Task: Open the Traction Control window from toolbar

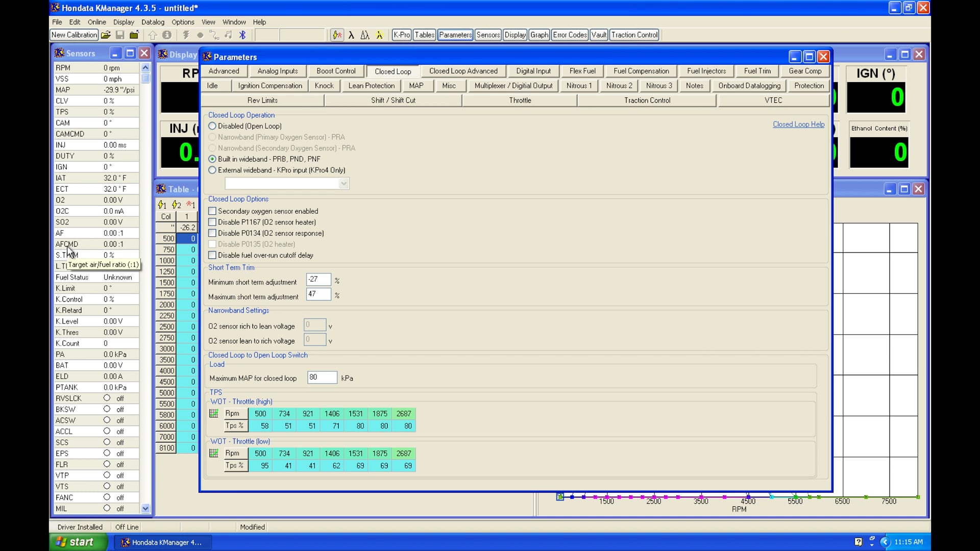Action: pyautogui.click(x=634, y=35)
